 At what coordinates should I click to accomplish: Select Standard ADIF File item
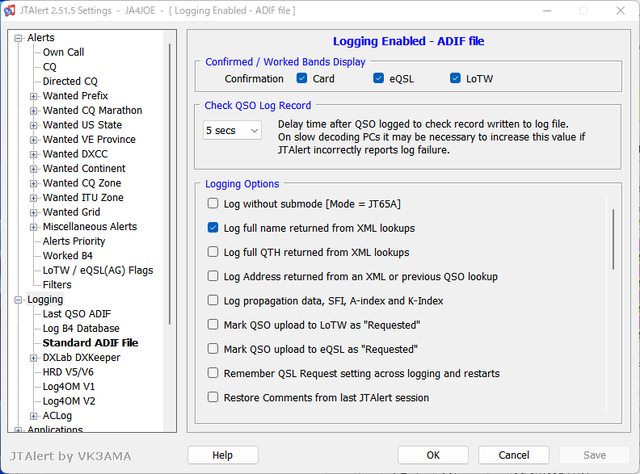click(90, 343)
